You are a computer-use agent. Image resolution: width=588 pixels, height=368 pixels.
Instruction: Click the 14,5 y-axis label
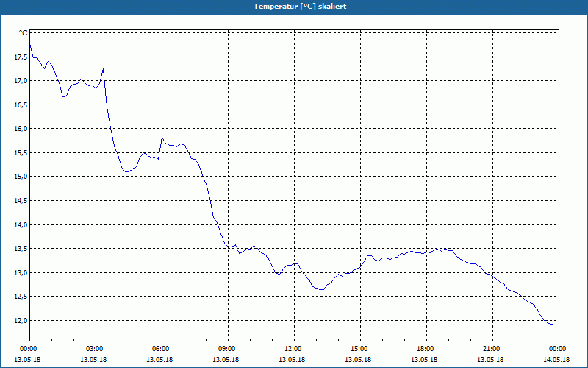[21, 200]
